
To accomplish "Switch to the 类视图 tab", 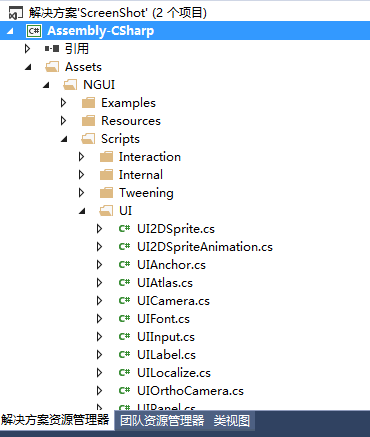I will 232,421.
